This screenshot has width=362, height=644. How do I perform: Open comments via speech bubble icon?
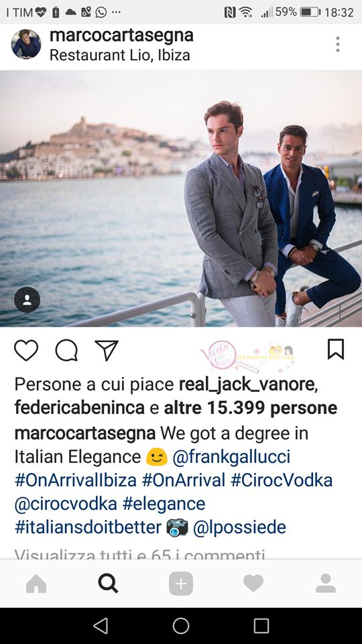point(66,350)
